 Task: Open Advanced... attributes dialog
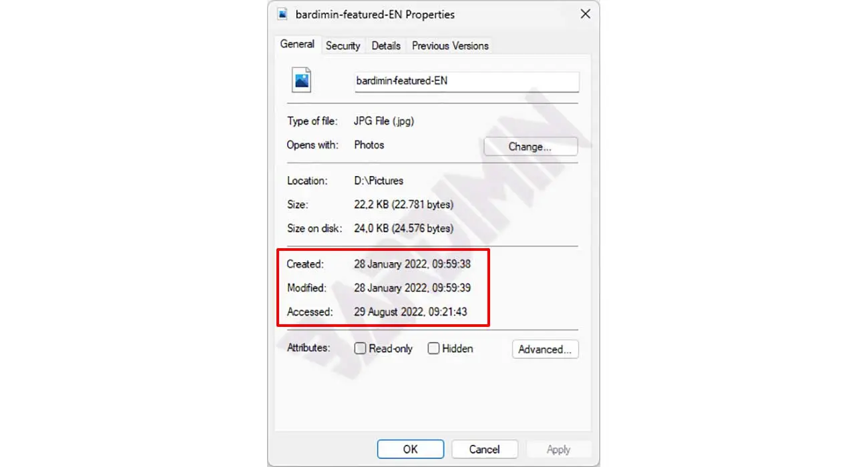click(545, 349)
